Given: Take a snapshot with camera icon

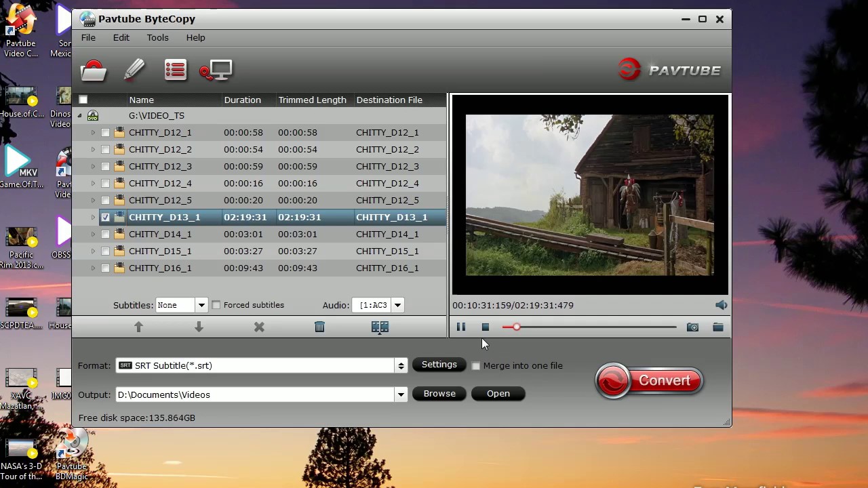Looking at the screenshot, I should click(x=692, y=327).
